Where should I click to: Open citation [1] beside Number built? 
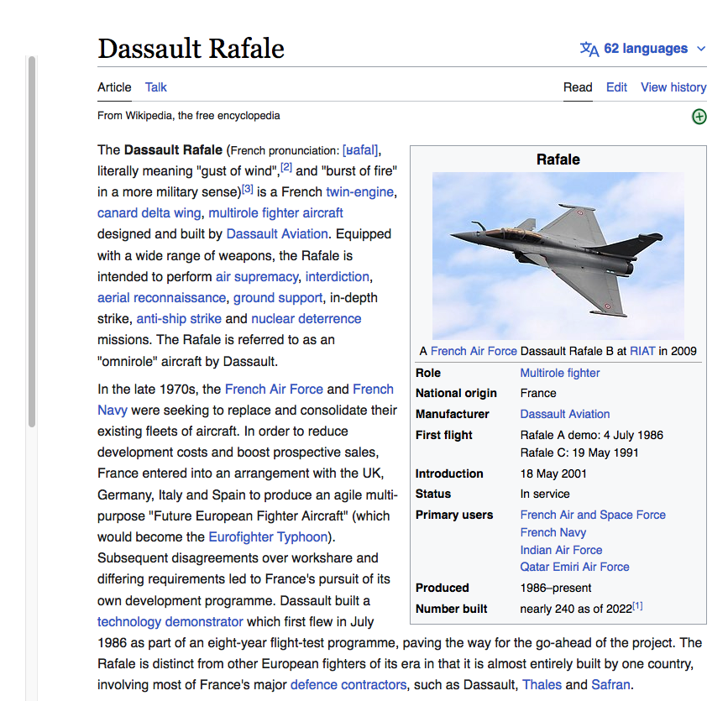[x=637, y=606]
